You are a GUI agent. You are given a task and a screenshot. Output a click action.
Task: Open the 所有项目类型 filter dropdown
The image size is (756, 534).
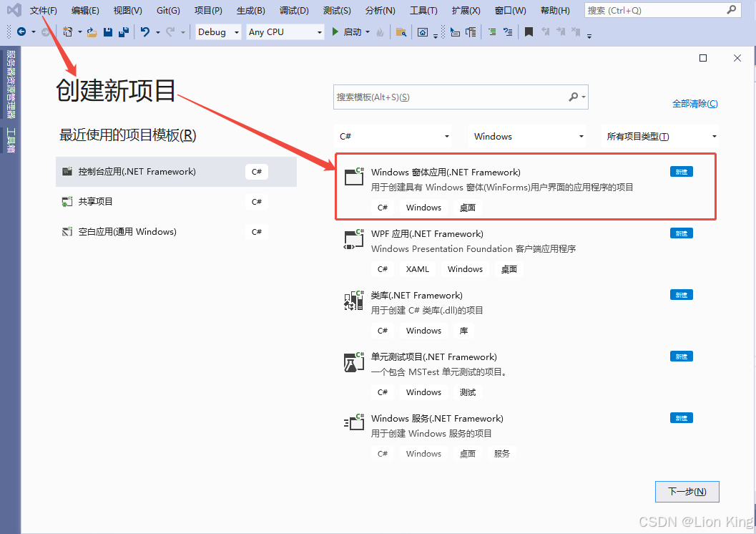[660, 137]
